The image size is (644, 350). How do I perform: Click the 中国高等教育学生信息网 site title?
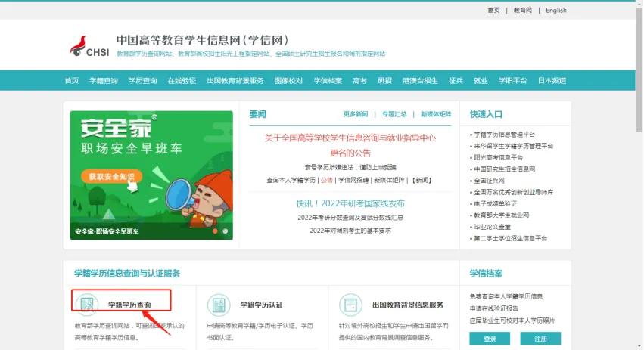(x=202, y=40)
